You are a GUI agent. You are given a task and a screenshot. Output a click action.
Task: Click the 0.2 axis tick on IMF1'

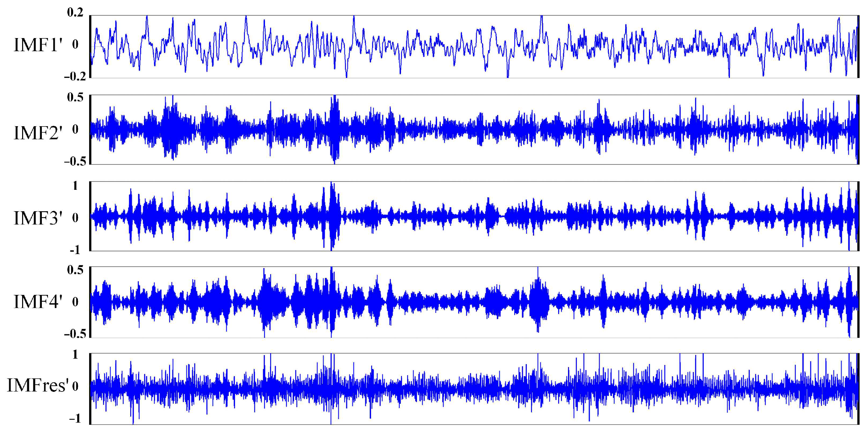coord(75,13)
